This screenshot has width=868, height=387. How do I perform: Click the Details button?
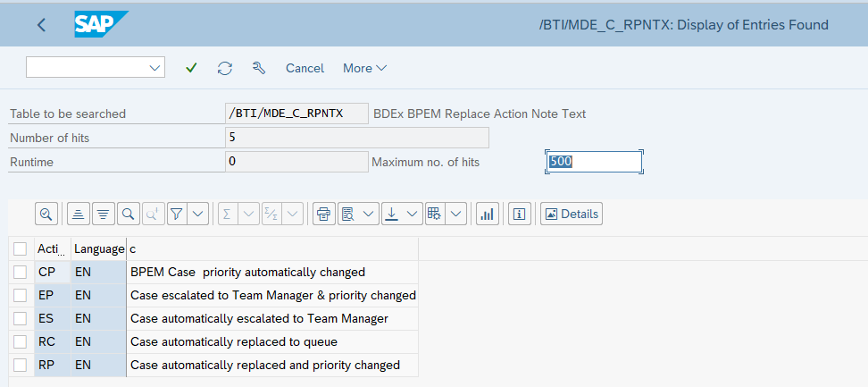coord(572,215)
